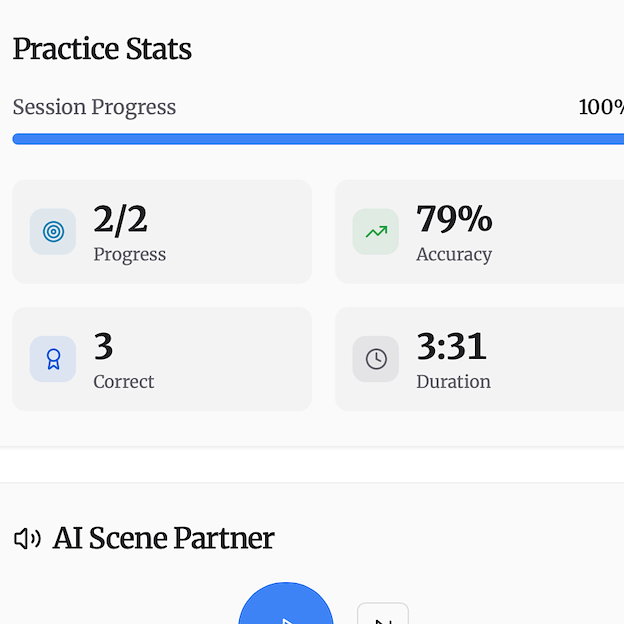Click the 2/2 progress count
Screen dimensions: 624x624
click(120, 219)
